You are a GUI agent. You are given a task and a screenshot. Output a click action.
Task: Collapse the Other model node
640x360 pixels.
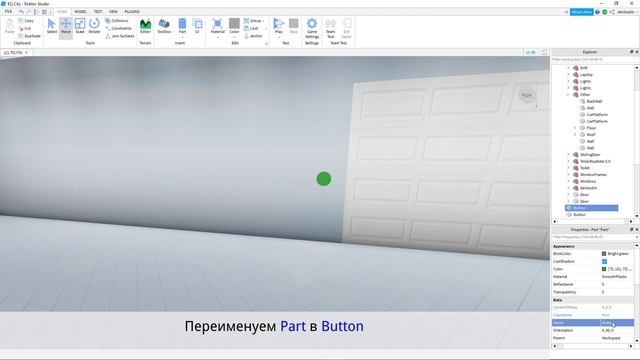(568, 95)
